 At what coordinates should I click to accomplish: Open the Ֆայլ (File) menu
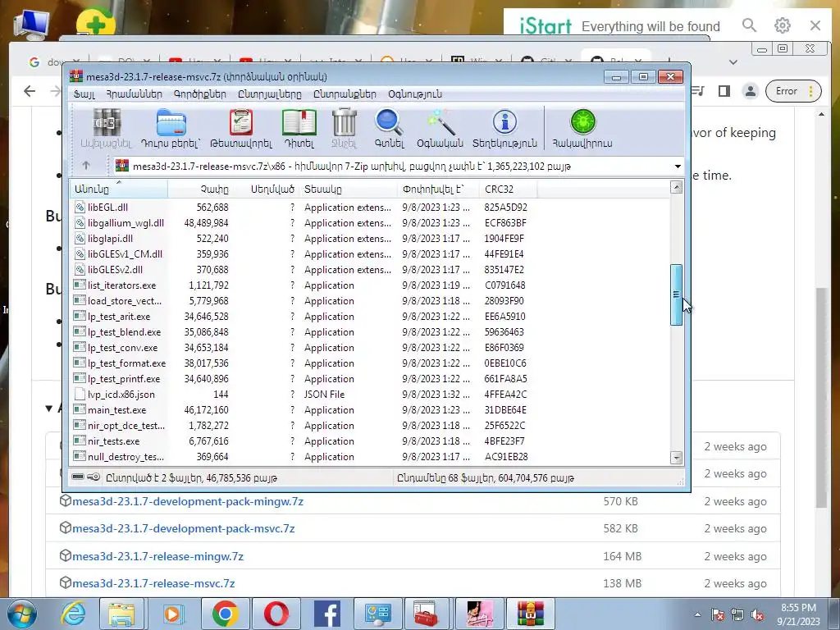84,94
